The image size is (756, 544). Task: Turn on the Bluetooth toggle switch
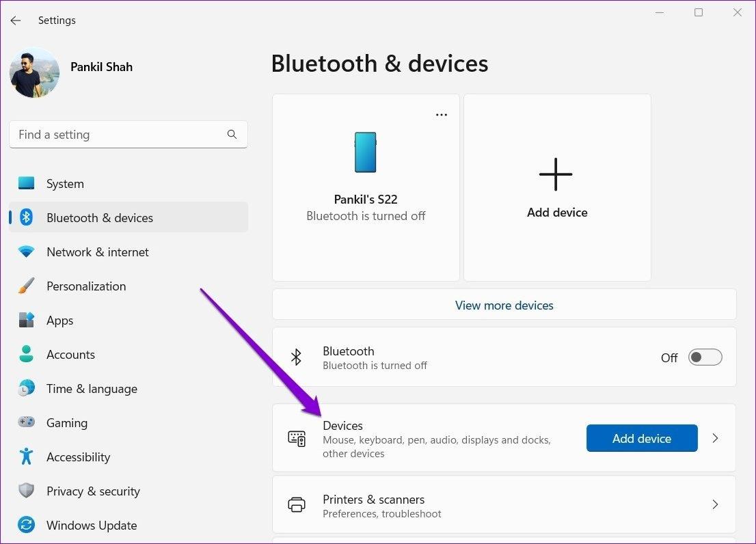pos(705,357)
